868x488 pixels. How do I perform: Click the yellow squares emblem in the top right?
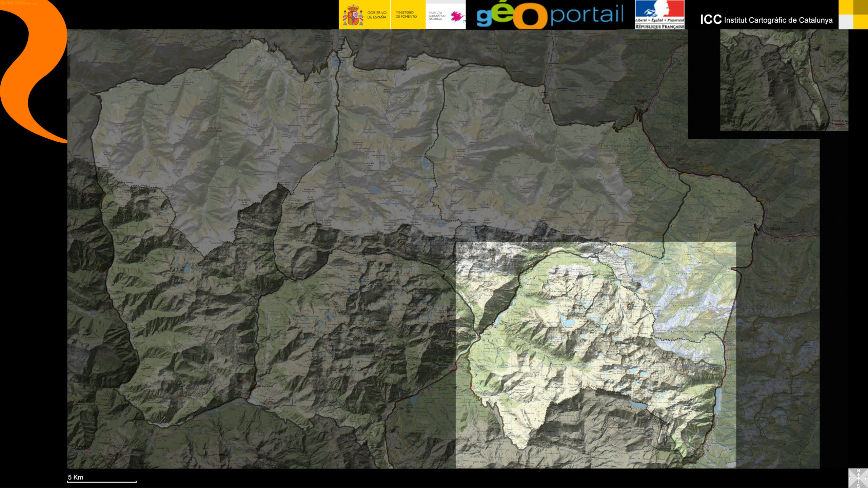point(853,15)
